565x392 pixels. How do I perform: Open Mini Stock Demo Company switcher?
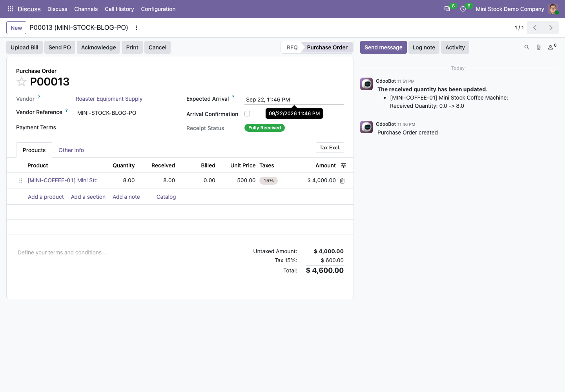510,9
